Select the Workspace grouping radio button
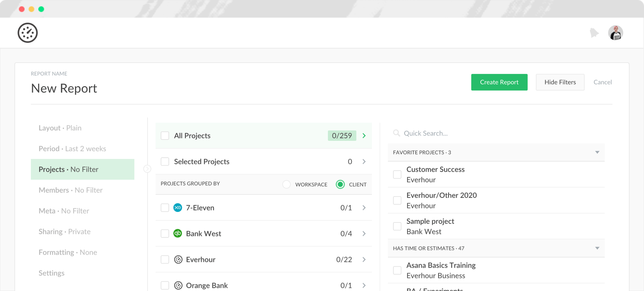Image resolution: width=644 pixels, height=291 pixels. tap(286, 184)
